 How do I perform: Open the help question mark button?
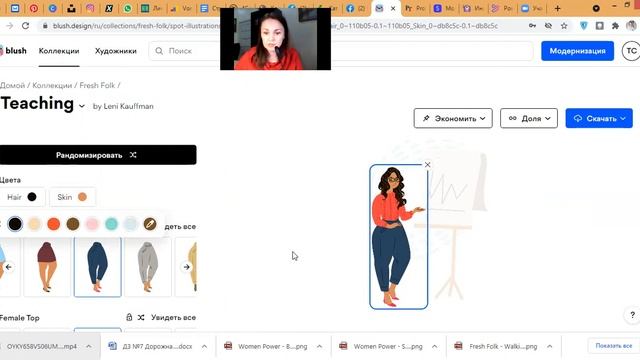(x=632, y=315)
